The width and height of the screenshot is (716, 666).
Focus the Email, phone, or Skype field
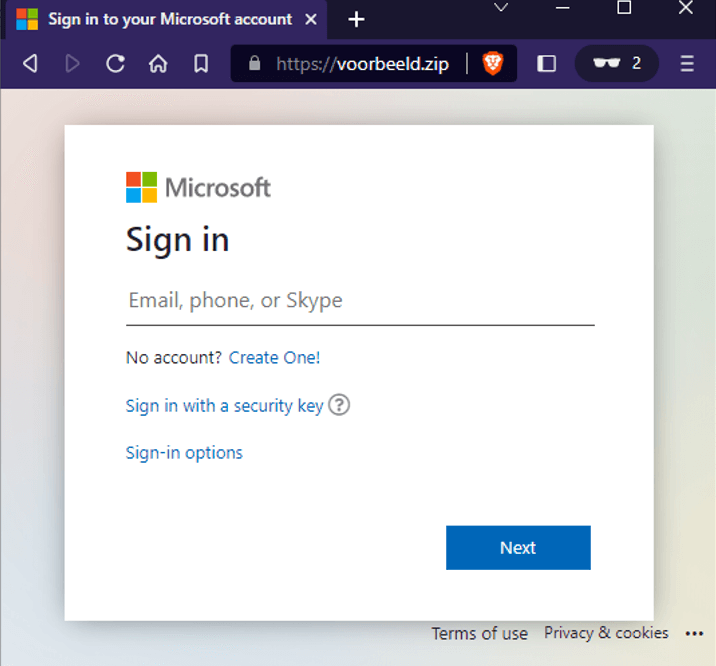[360, 301]
